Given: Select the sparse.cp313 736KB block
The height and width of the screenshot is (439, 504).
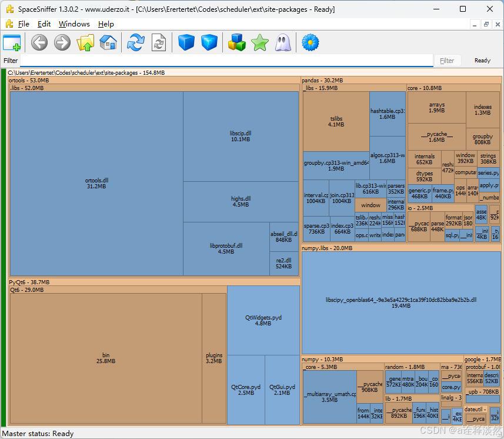Looking at the screenshot, I should [316, 229].
